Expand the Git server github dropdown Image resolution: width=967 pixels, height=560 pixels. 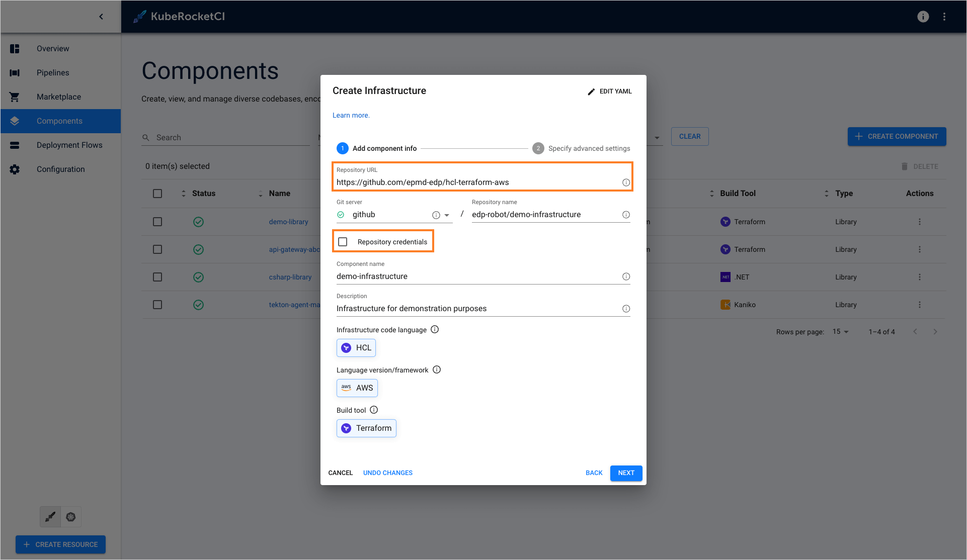[447, 215]
